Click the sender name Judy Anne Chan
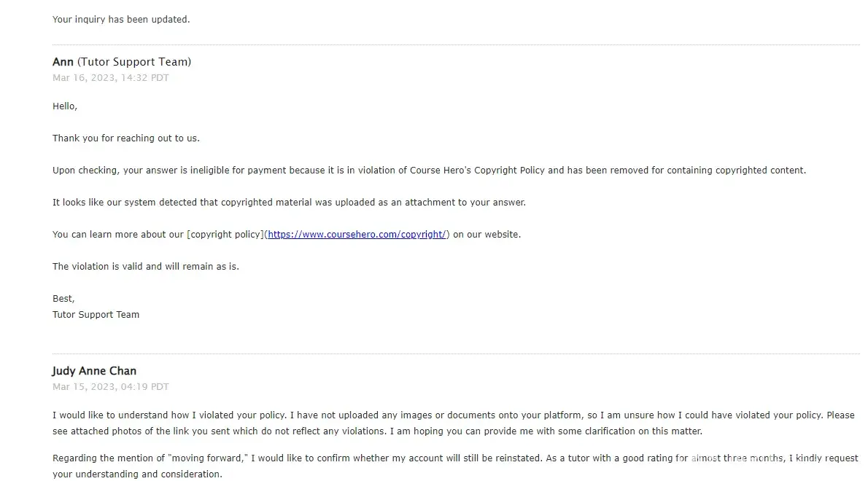The image size is (868, 481). (94, 371)
